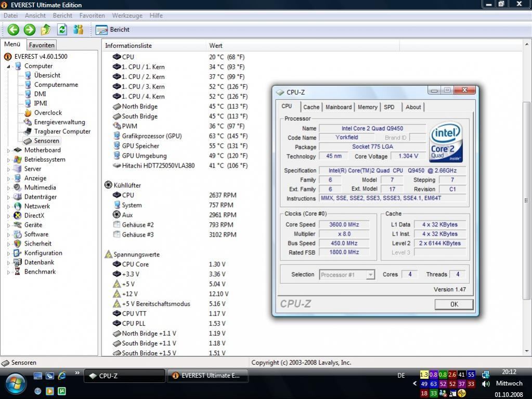
Task: Expand the Betriebssystem tree node
Action: tap(8, 160)
